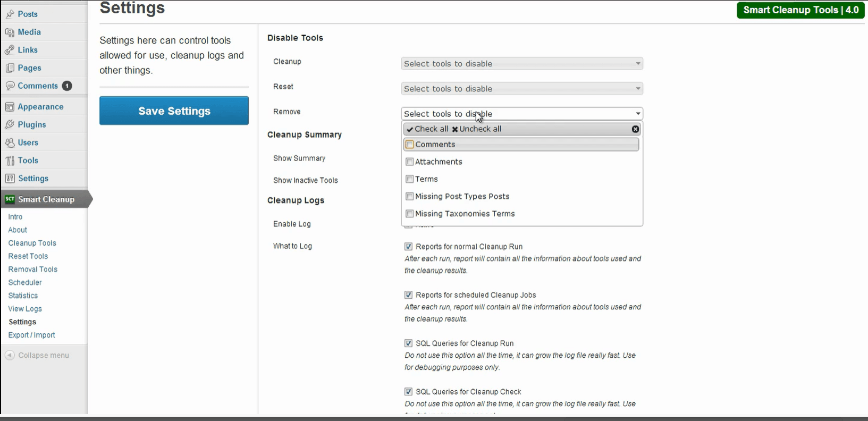The height and width of the screenshot is (421, 868).
Task: Click the Tools wrench icon
Action: click(10, 161)
